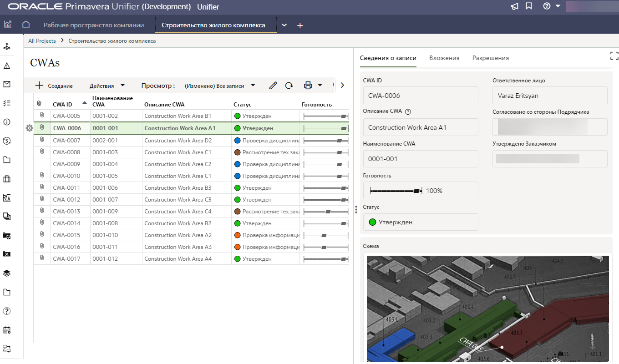
Task: Click the refresh icon in CWAs toolbar
Action: click(289, 86)
